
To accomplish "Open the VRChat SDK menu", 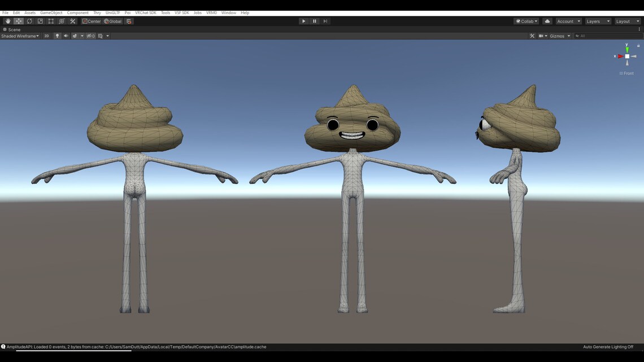I will tap(145, 12).
